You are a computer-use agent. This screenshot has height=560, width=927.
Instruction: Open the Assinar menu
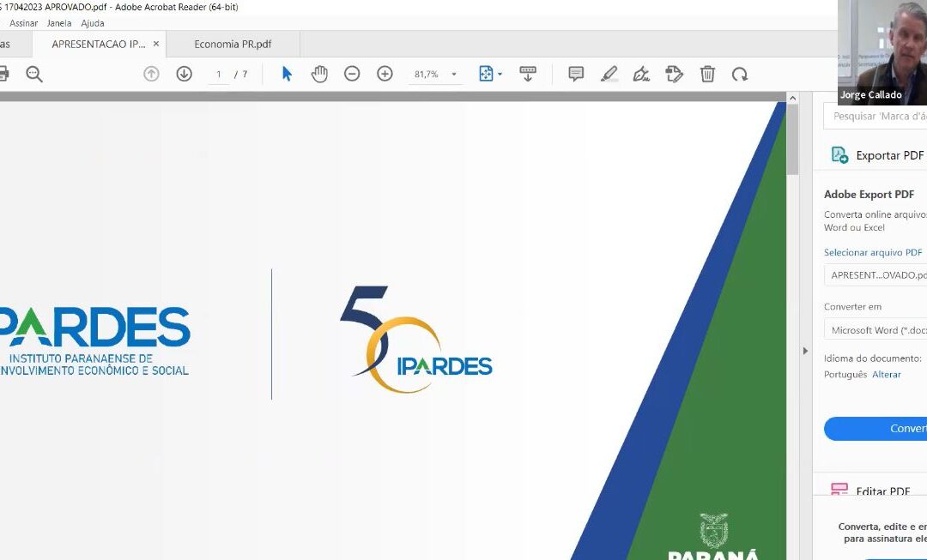click(x=24, y=23)
